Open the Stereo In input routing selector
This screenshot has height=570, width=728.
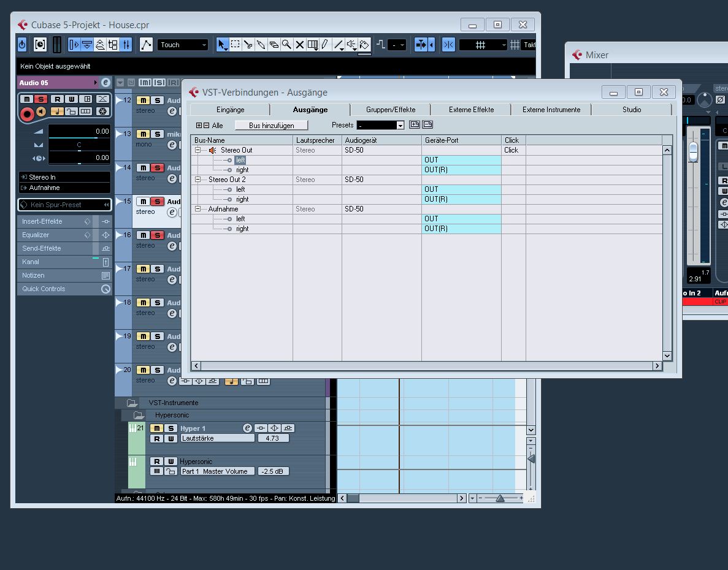(65, 177)
